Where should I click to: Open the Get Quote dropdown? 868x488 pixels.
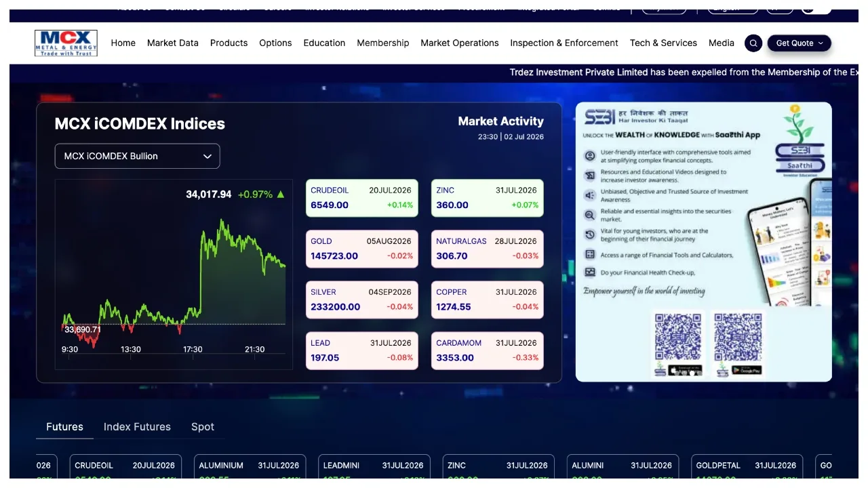tap(799, 43)
